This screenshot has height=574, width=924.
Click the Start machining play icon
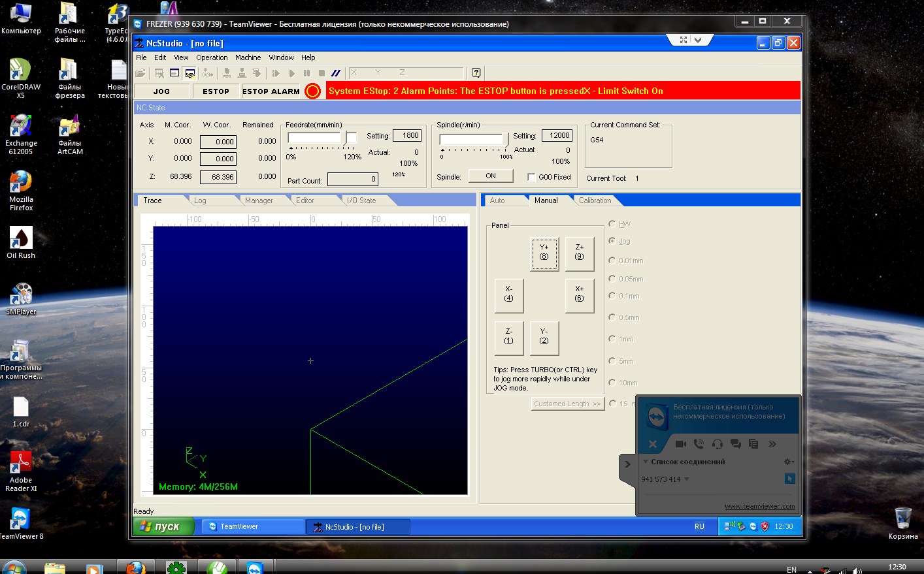coord(291,73)
